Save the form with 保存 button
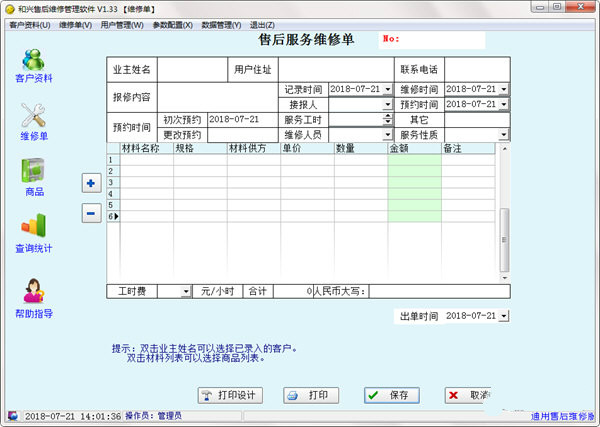Image resolution: width=600 pixels, height=427 pixels. (x=391, y=395)
